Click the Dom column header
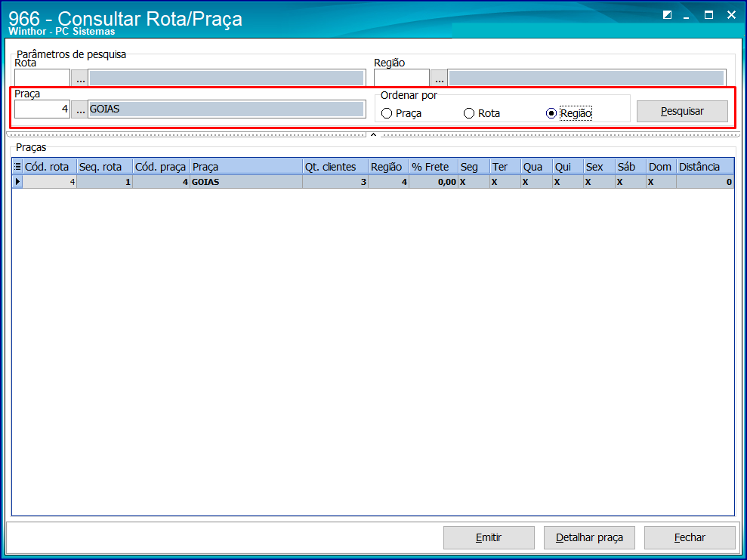The width and height of the screenshot is (747, 560). [661, 167]
